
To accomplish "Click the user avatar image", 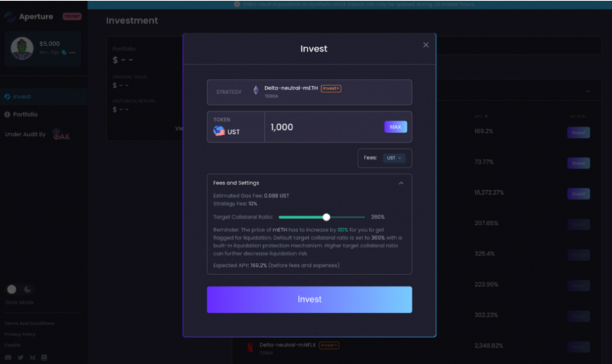I will click(22, 48).
